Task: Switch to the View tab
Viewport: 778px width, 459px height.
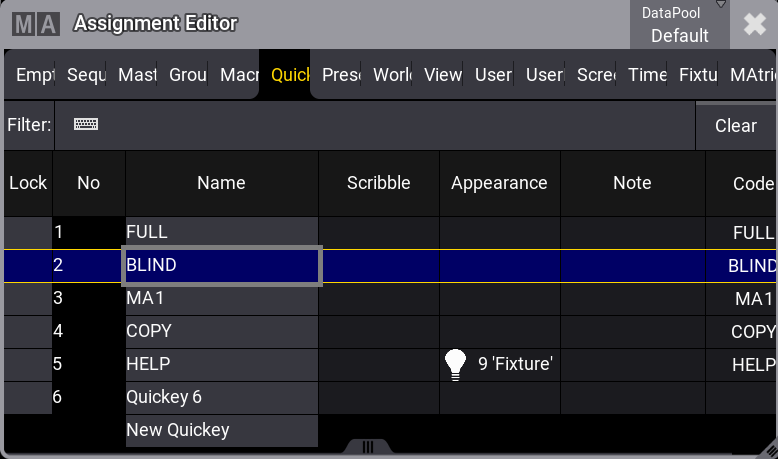Action: 443,75
